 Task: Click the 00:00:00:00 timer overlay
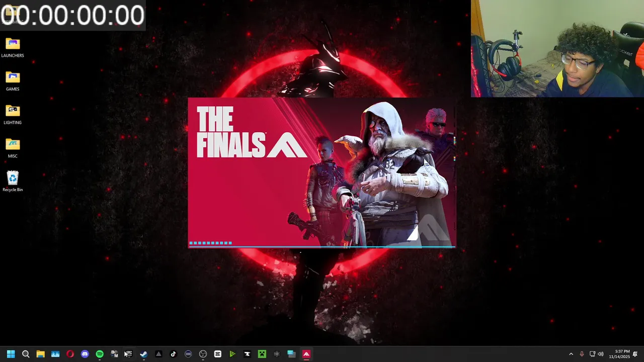click(73, 15)
